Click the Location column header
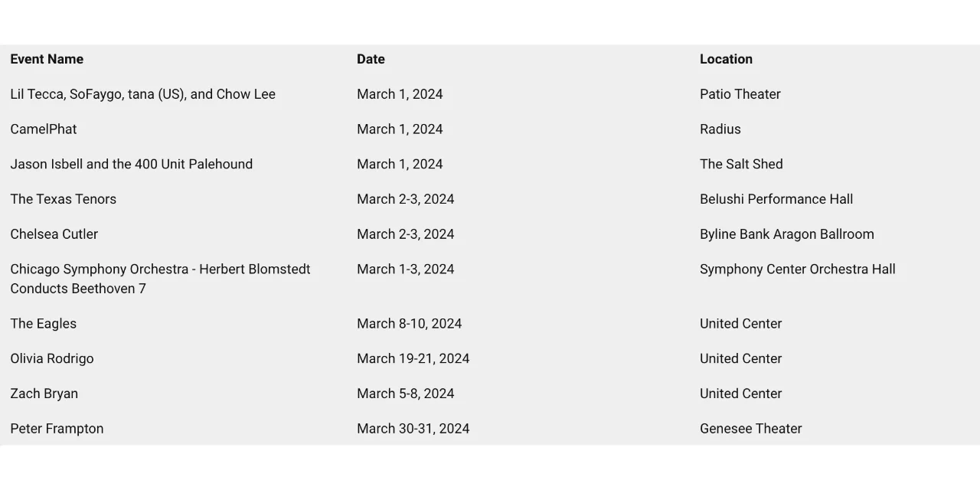The height and width of the screenshot is (490, 980). (x=726, y=59)
